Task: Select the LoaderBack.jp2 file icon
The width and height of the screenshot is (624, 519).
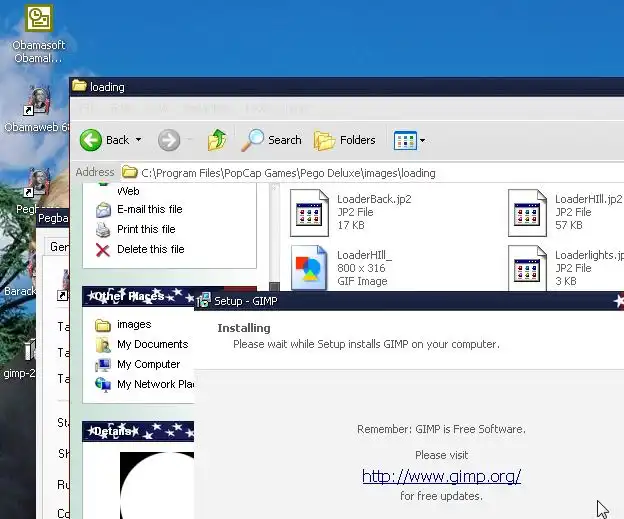Action: click(309, 213)
